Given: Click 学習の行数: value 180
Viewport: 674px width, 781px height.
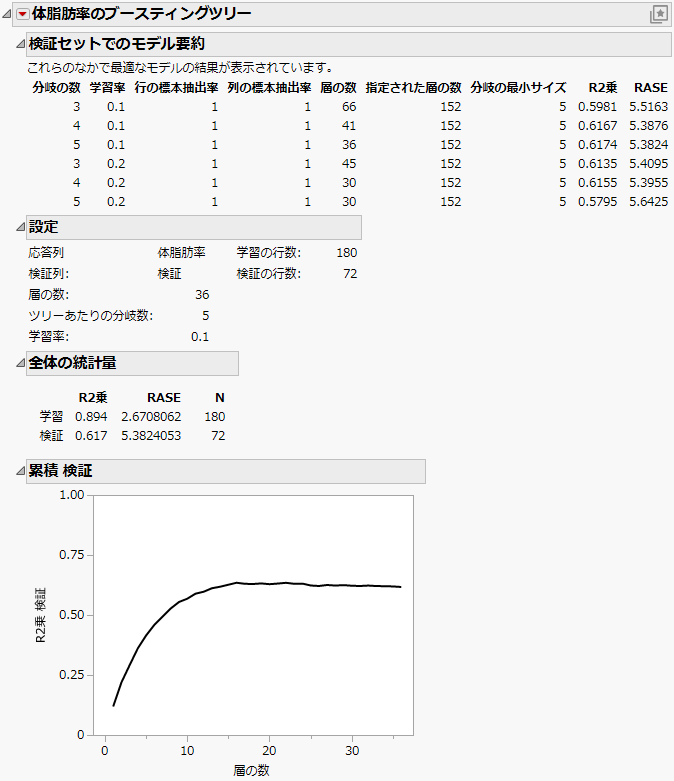Looking at the screenshot, I should [347, 253].
